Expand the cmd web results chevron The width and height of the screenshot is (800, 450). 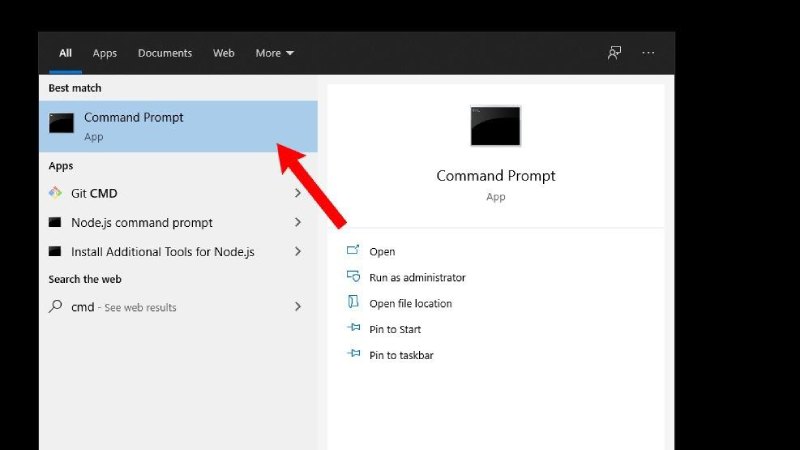pyautogui.click(x=298, y=307)
